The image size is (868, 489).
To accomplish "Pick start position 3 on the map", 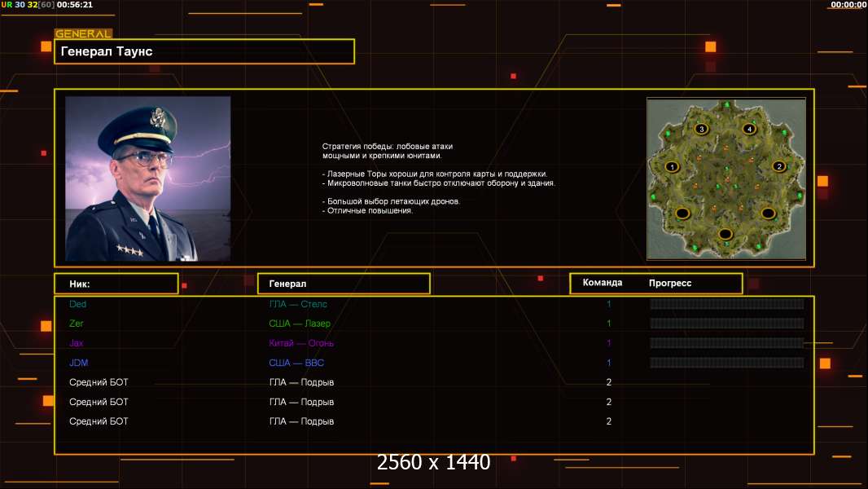I will point(701,129).
